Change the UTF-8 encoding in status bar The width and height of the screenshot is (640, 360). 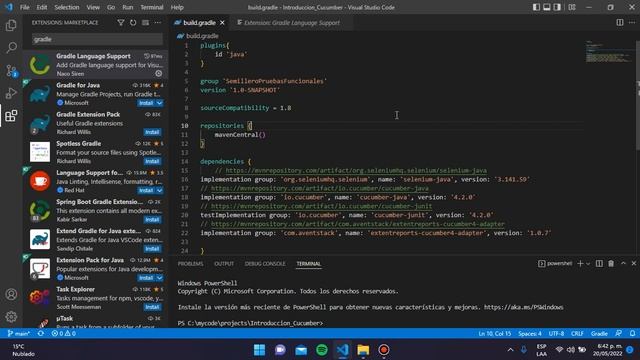[x=556, y=333]
